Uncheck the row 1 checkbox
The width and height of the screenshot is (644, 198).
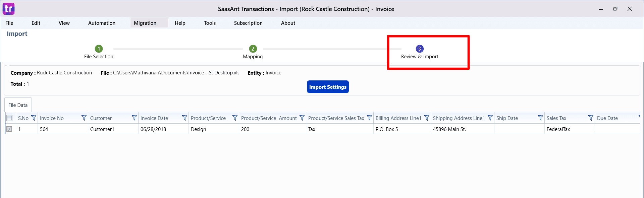click(9, 129)
